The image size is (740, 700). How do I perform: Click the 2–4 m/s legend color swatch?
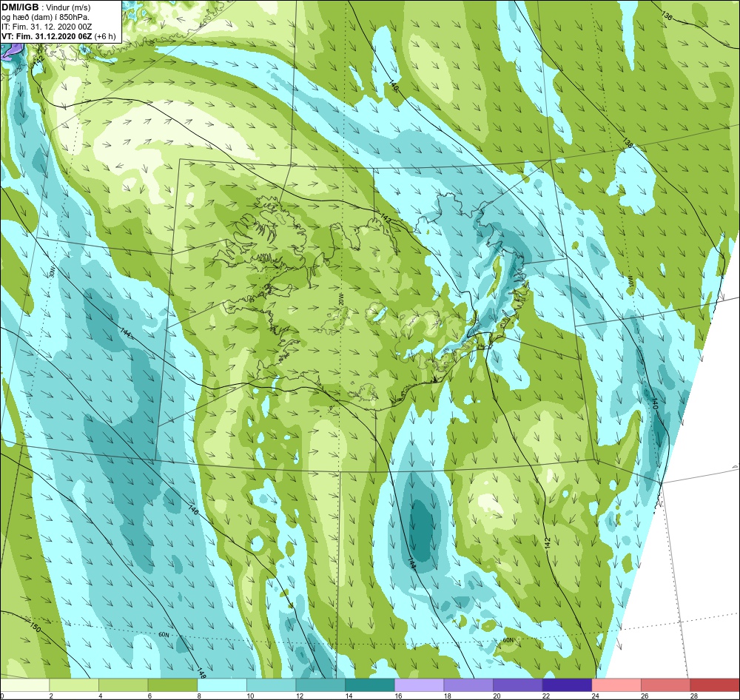[74, 685]
